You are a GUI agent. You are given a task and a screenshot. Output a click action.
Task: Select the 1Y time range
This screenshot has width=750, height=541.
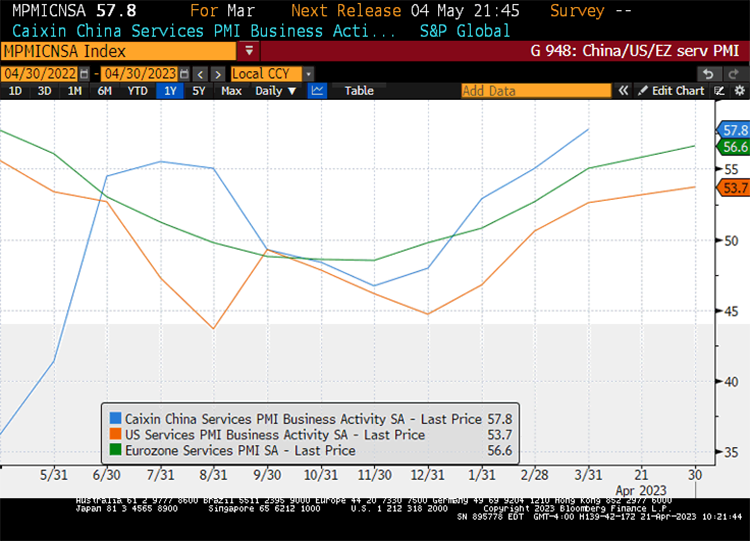pos(170,91)
